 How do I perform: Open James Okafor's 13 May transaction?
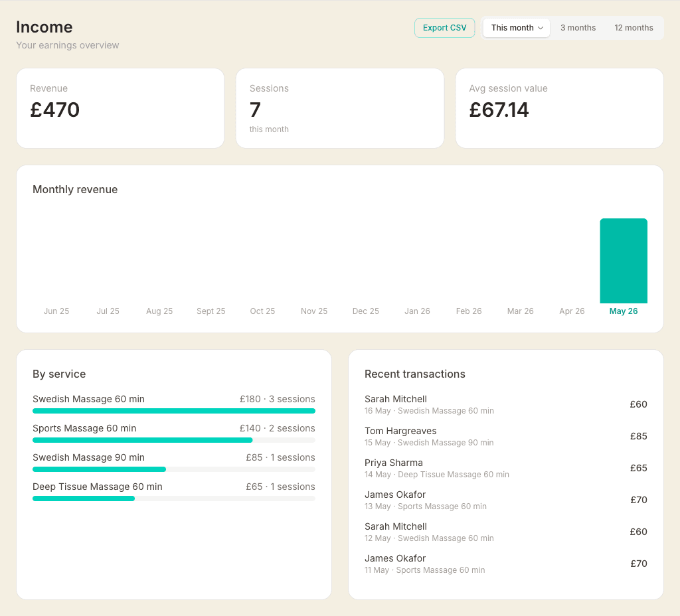[505, 500]
